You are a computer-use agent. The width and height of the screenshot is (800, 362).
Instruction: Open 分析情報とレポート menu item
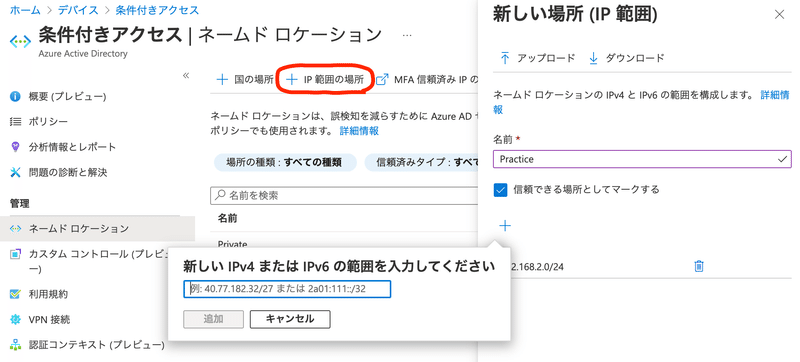pos(72,147)
